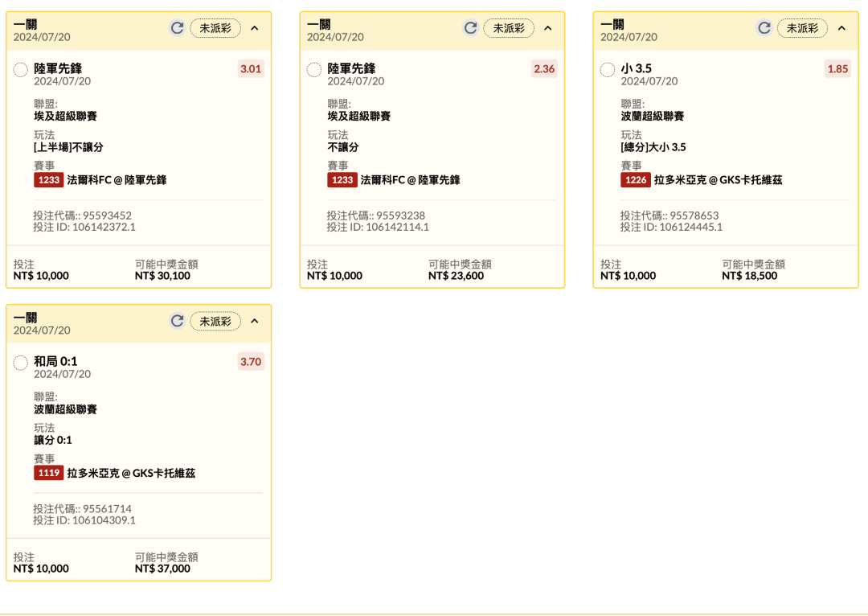This screenshot has width=868, height=616.
Task: Collapse the 和局 0:1 bet card
Action: [255, 321]
